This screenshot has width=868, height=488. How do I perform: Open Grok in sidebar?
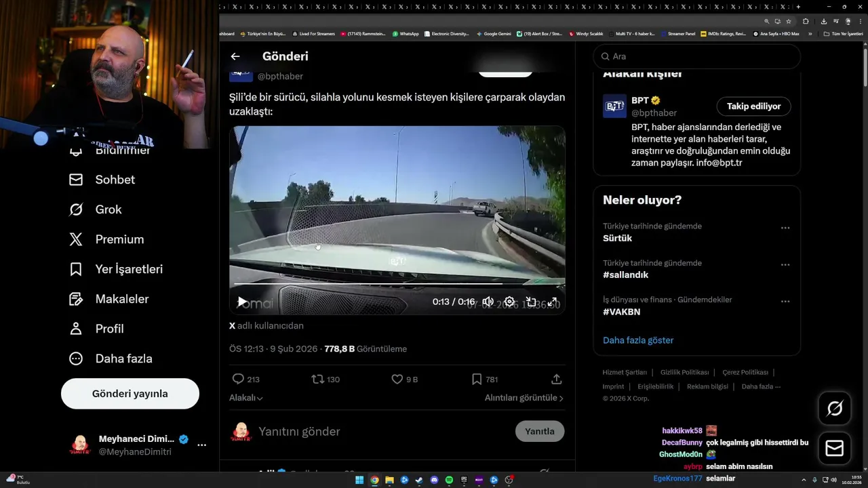tap(95, 209)
